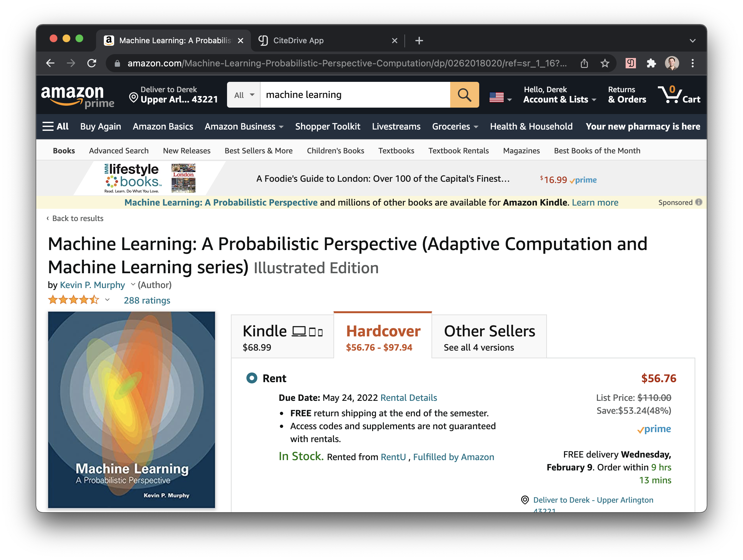Click the Machine Learning book cover image

click(x=131, y=410)
